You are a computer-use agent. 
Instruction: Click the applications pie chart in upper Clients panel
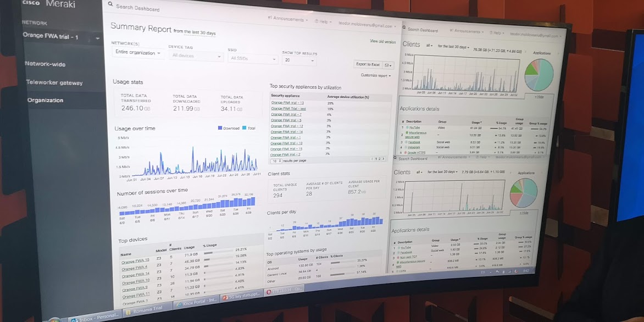[539, 75]
